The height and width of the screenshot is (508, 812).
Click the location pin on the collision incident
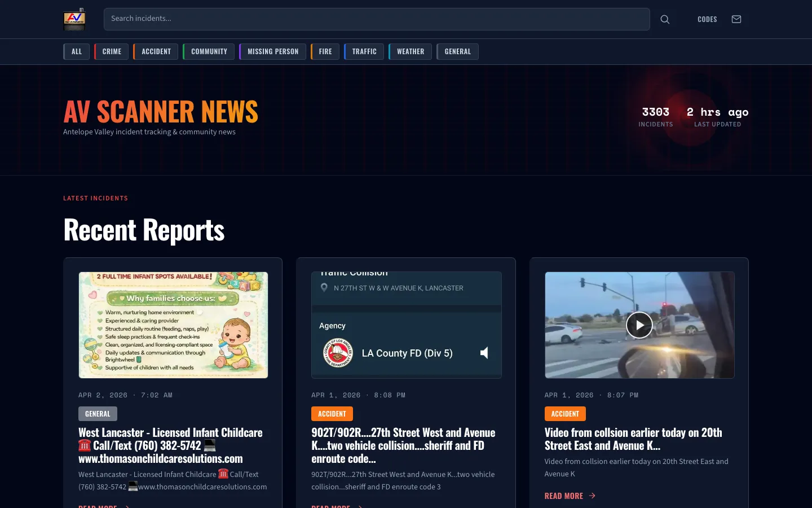pyautogui.click(x=324, y=287)
